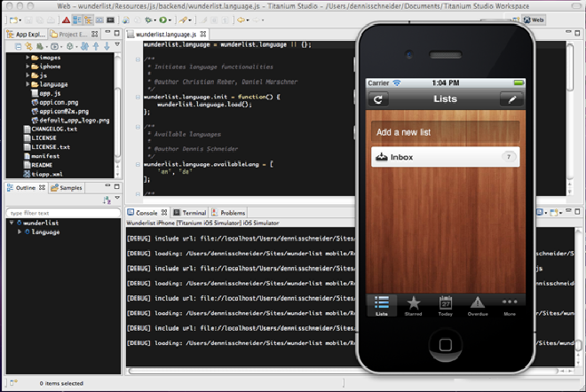
Task: Toggle fold marker next to language.init function
Action: (138, 97)
